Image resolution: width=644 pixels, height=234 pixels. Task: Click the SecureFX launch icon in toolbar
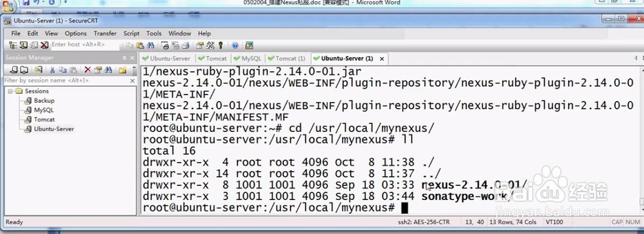click(249, 45)
